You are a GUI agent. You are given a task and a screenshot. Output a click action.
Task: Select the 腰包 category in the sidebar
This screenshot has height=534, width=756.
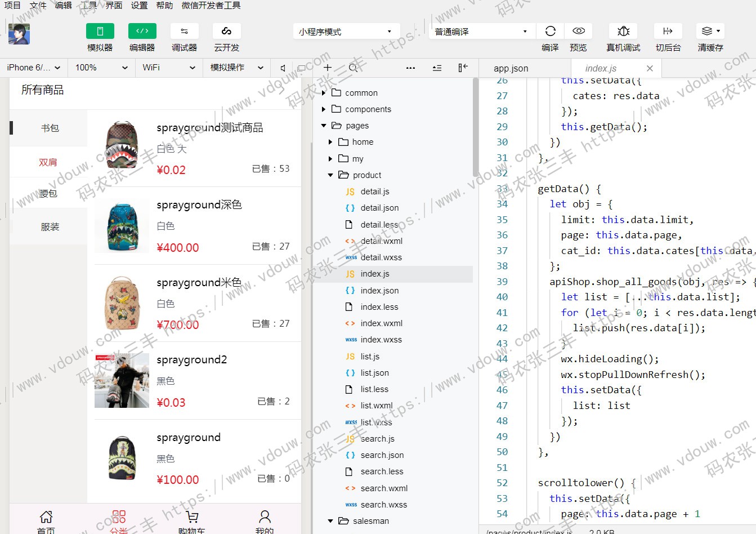coord(48,194)
